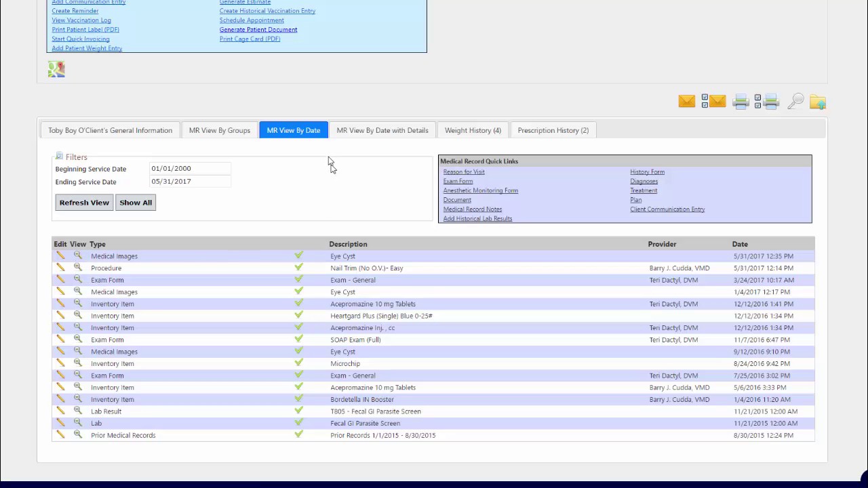
Task: Open the Diagnoses quick link
Action: pyautogui.click(x=644, y=181)
